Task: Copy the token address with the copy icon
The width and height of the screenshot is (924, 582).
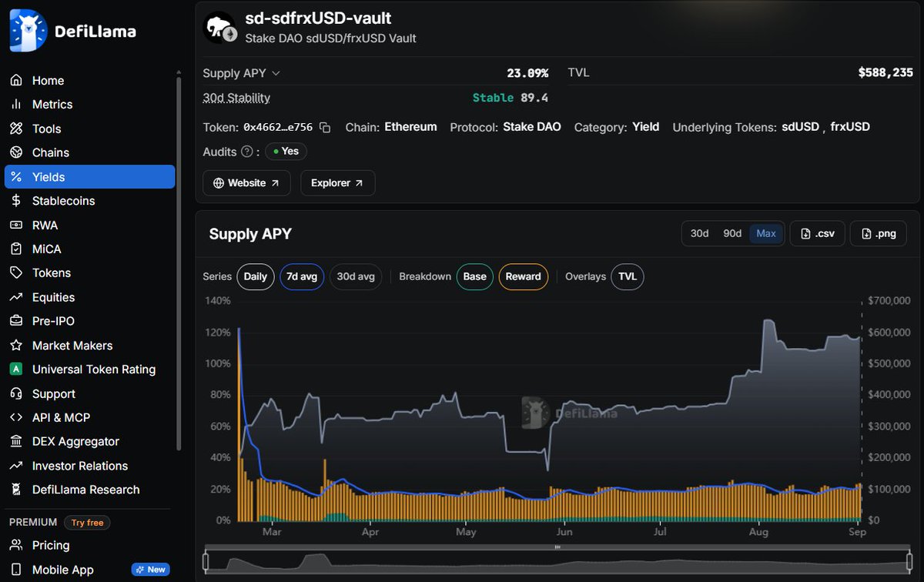Action: pos(325,127)
